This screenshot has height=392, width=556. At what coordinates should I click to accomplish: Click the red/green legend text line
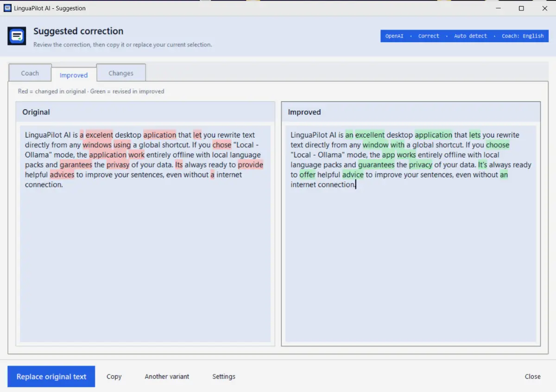[91, 91]
